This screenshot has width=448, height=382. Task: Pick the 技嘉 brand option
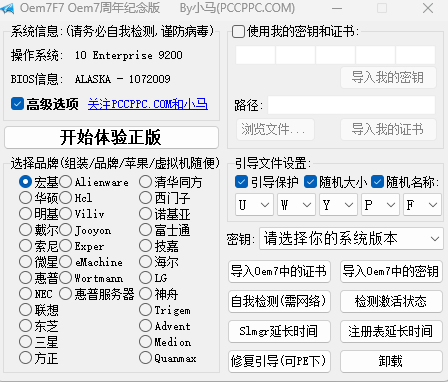point(145,246)
